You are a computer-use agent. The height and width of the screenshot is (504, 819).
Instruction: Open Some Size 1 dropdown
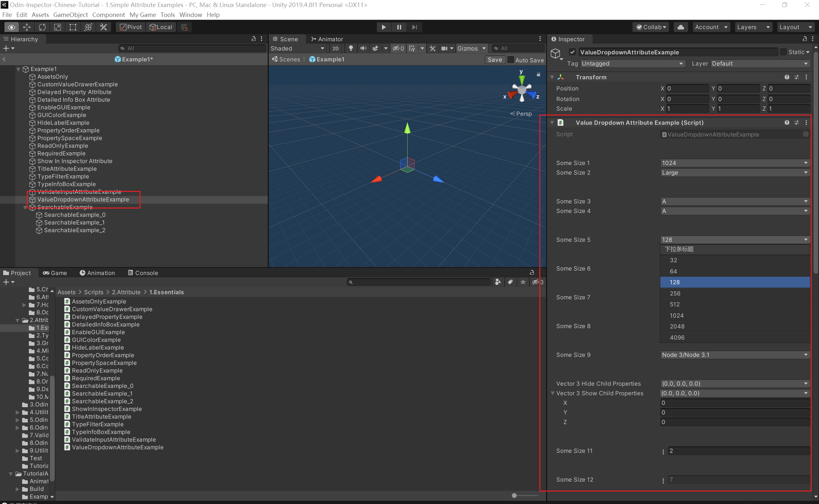point(735,163)
